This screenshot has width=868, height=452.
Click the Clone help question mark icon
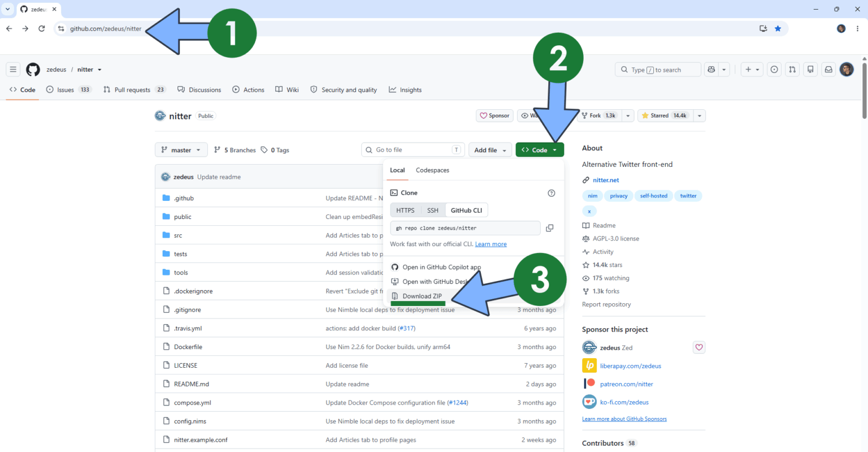pyautogui.click(x=552, y=193)
